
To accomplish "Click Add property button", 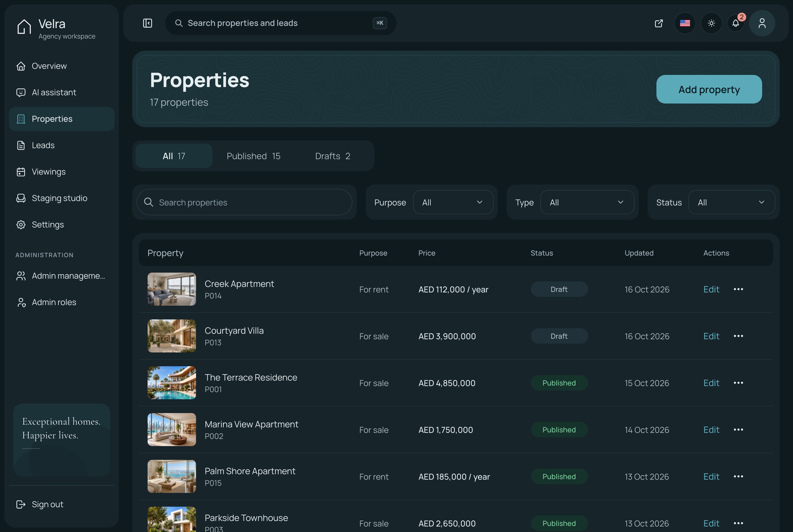I will coord(709,89).
